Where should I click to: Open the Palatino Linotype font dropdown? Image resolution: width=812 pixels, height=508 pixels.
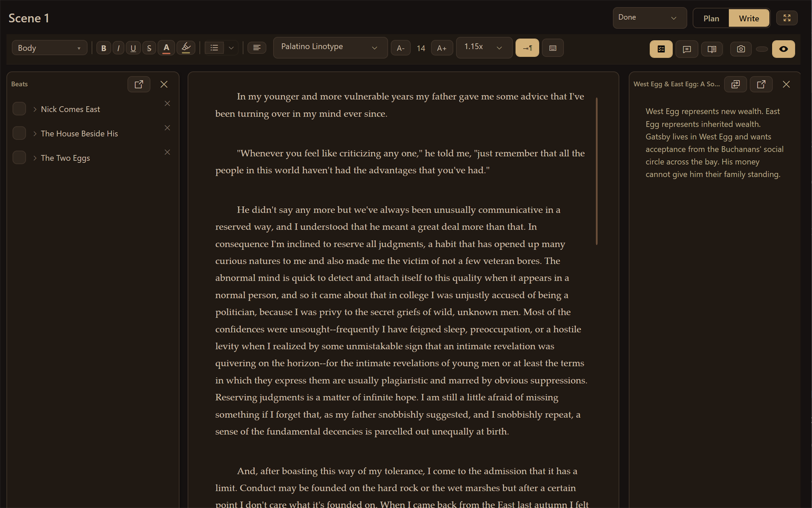tap(330, 47)
